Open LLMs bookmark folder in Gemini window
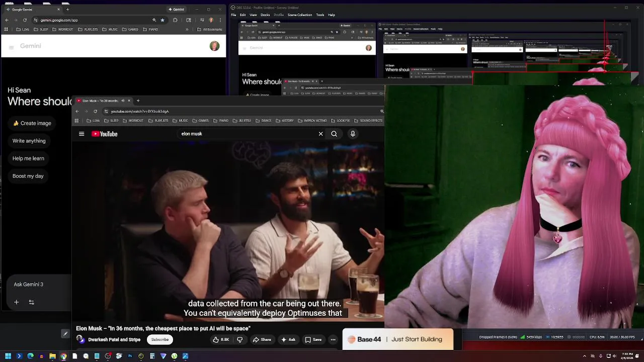The image size is (644, 362). click(23, 29)
